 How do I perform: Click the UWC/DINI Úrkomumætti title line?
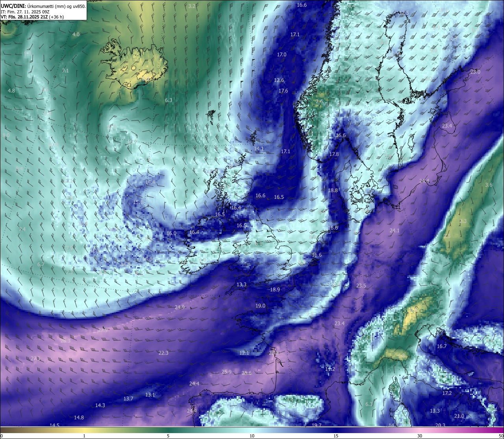(43, 6)
